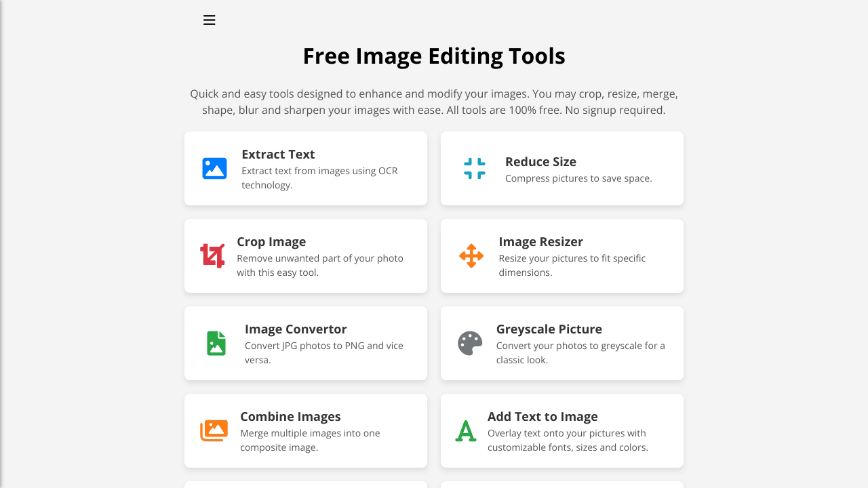
Task: Click the partially visible card at page bottom
Action: [305, 485]
